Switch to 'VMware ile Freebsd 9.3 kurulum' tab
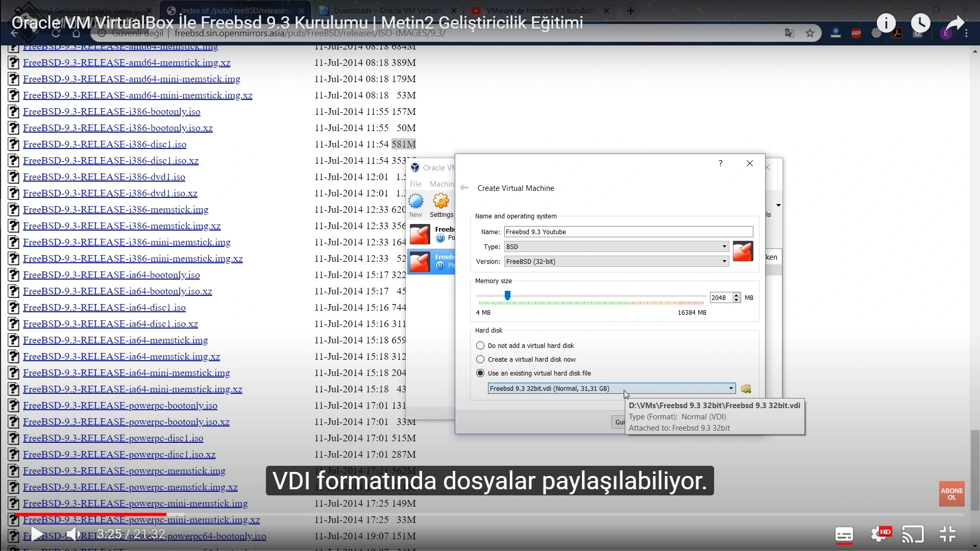The height and width of the screenshot is (551, 980). point(540,11)
